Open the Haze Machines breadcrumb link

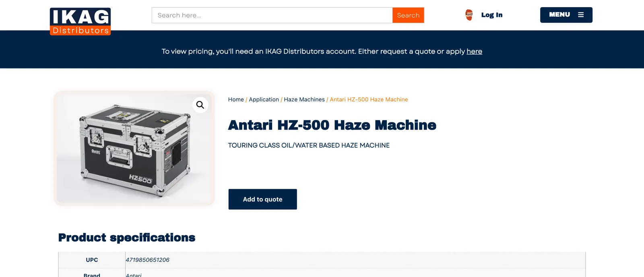click(x=304, y=99)
